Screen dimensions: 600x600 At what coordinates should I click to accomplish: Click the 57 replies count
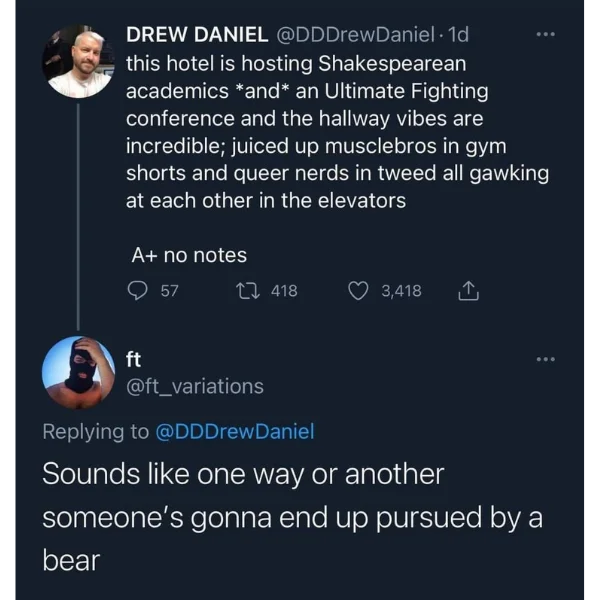pyautogui.click(x=169, y=291)
